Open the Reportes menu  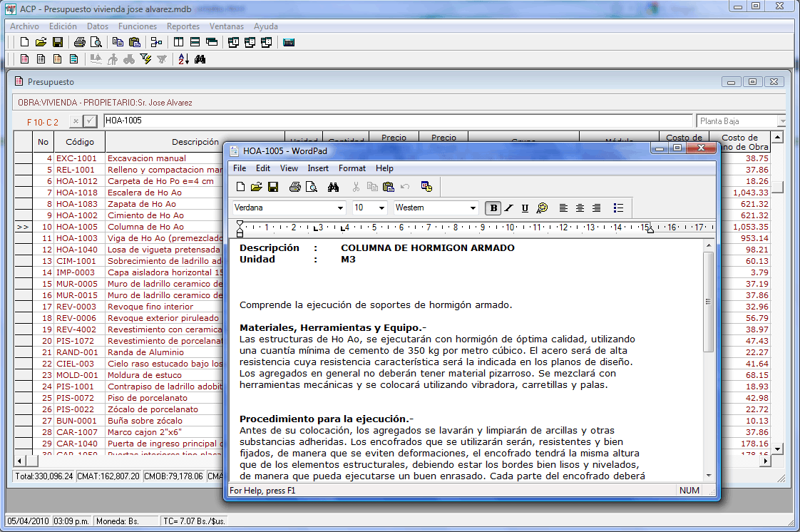tap(183, 26)
